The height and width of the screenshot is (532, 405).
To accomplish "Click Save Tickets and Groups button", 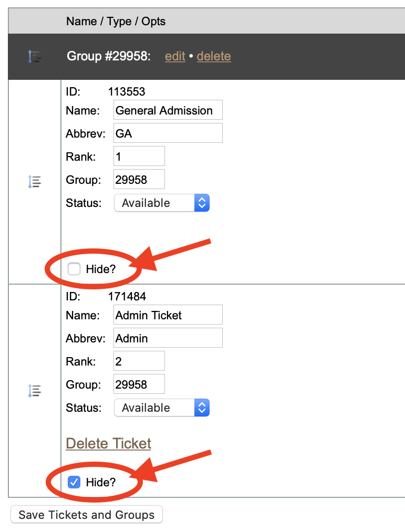I will click(87, 514).
